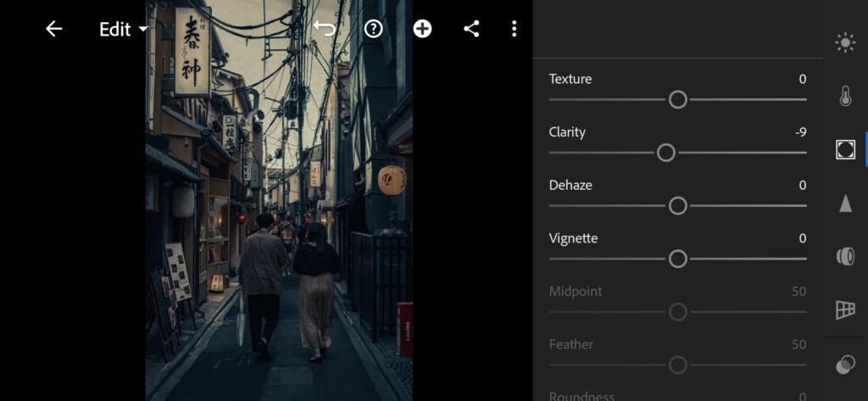
Task: Open the Color panel thermometer icon
Action: (845, 97)
